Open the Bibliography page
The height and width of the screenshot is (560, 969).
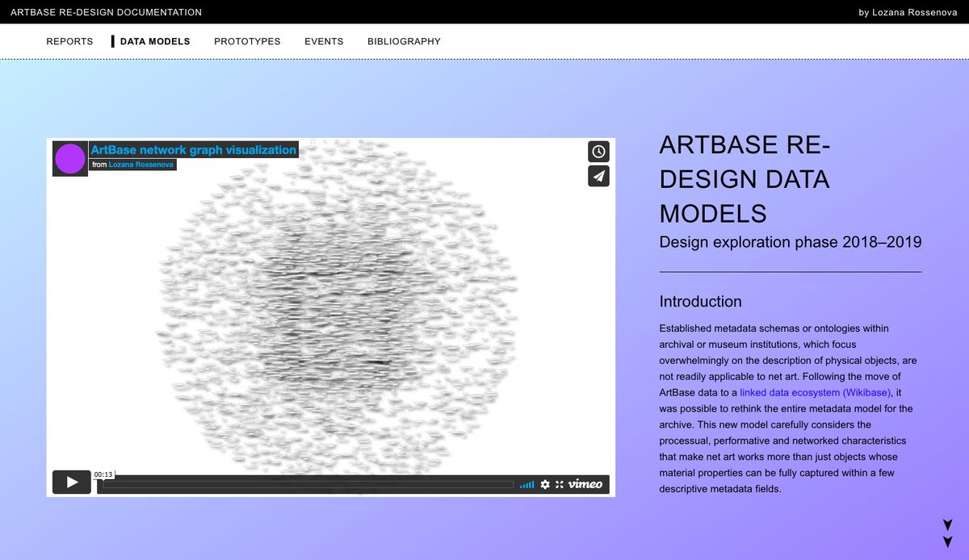point(404,41)
